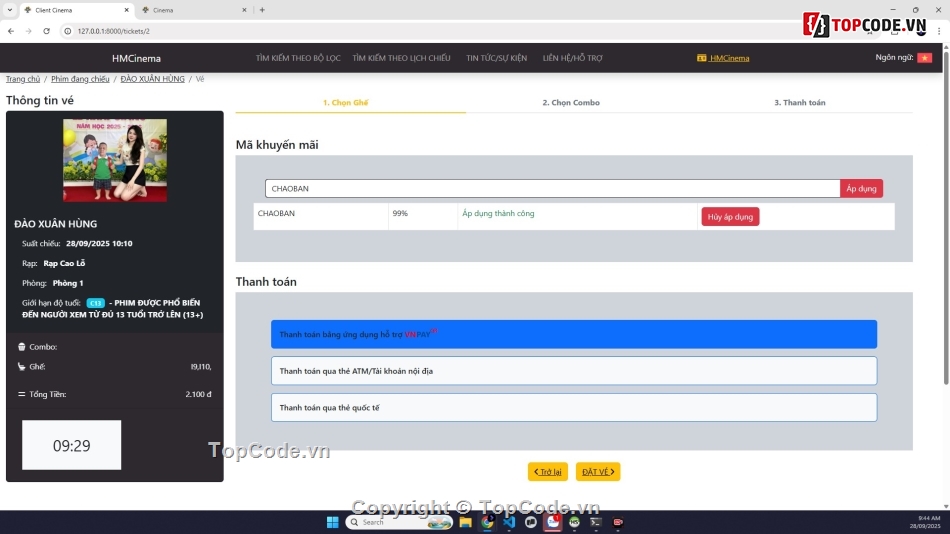Select VNPAY app payment option

click(x=573, y=334)
